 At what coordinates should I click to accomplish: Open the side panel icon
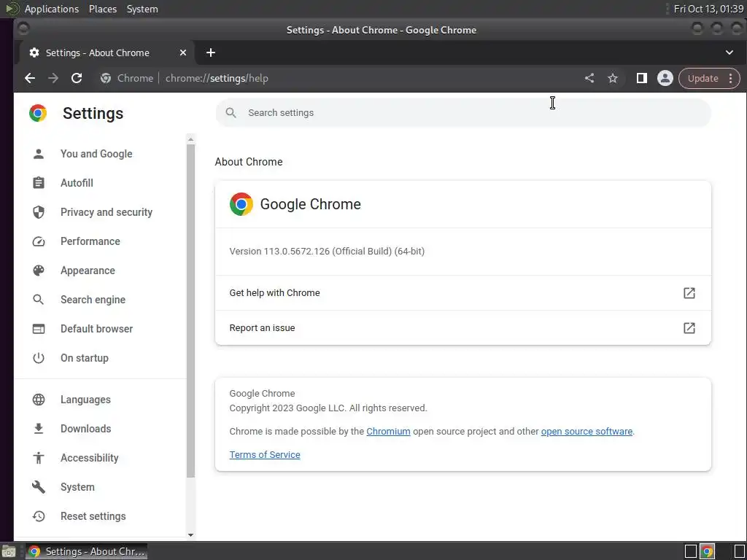[642, 78]
